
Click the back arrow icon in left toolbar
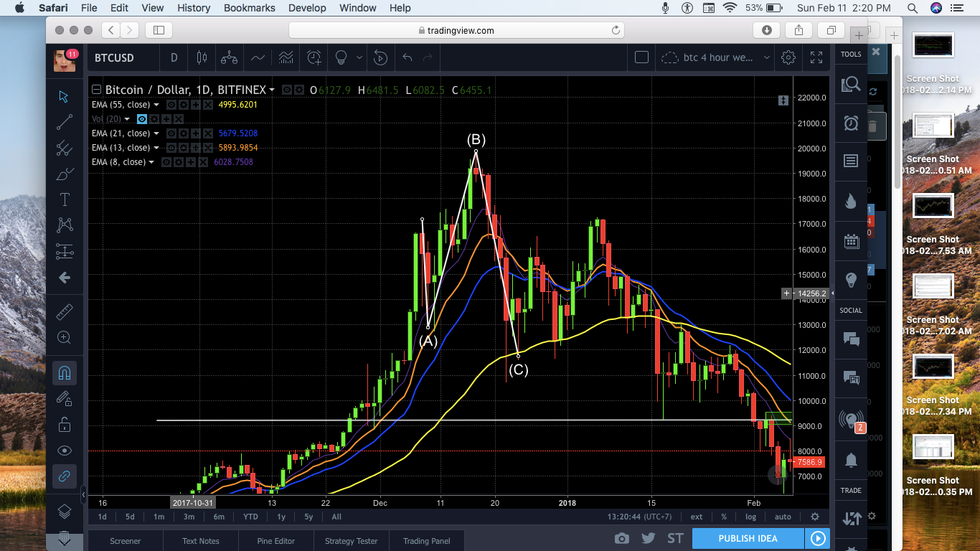[x=64, y=277]
